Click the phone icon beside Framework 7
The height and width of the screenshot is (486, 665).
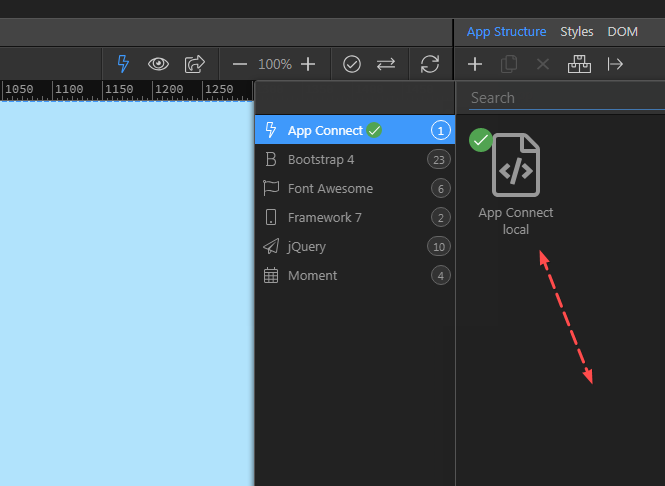coord(271,218)
